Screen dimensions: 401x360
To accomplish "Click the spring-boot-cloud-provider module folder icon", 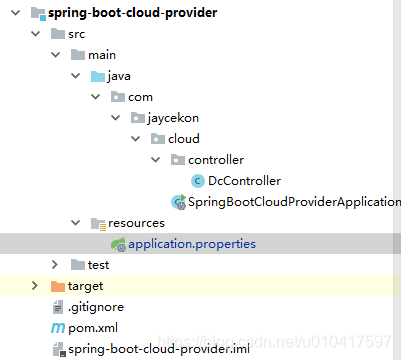I will coord(38,13).
